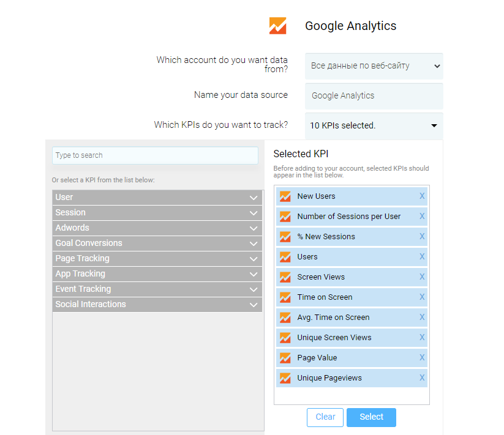This screenshot has width=504, height=435.
Task: Expand the Adwords category chevron
Action: 254,228
